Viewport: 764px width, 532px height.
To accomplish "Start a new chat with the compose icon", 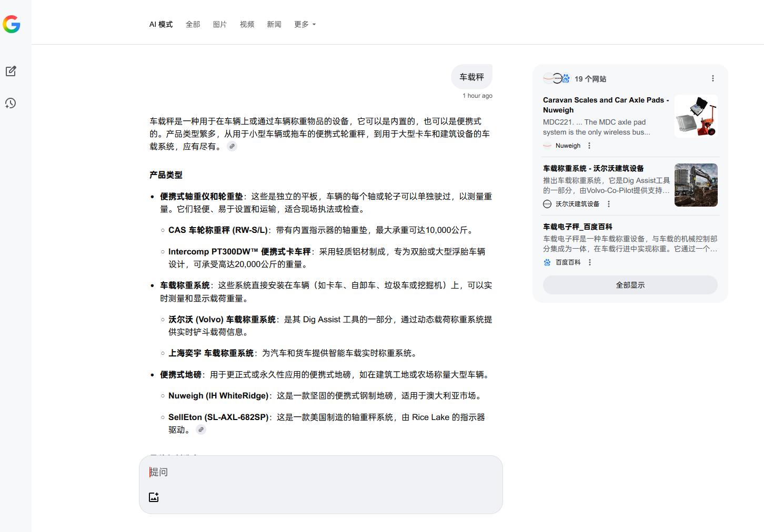I will [11, 71].
